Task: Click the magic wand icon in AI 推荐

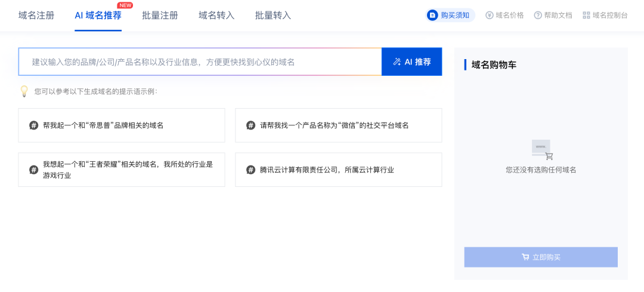Action: coord(397,62)
